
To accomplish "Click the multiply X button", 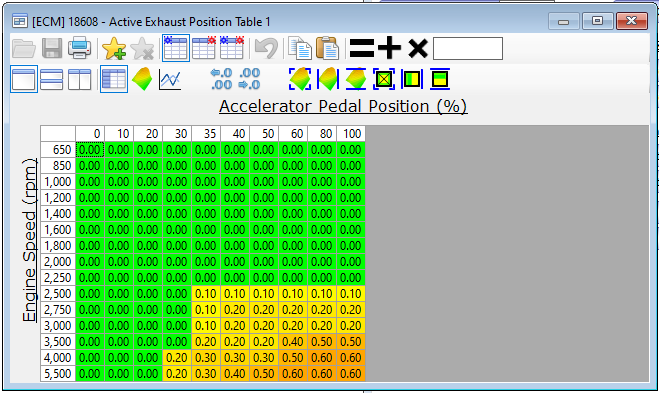I will pos(418,48).
